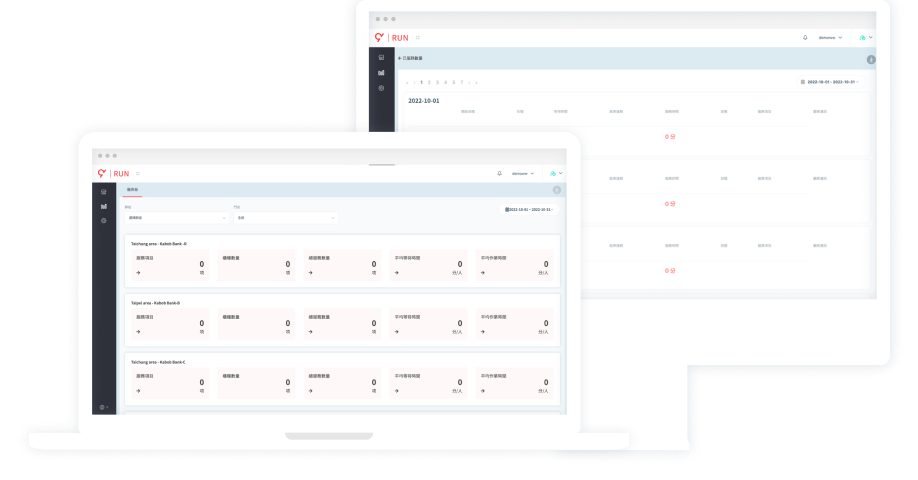Toggle the sidebar menu icon beside RUN logo
This screenshot has width=918, height=480.
pyautogui.click(x=138, y=173)
